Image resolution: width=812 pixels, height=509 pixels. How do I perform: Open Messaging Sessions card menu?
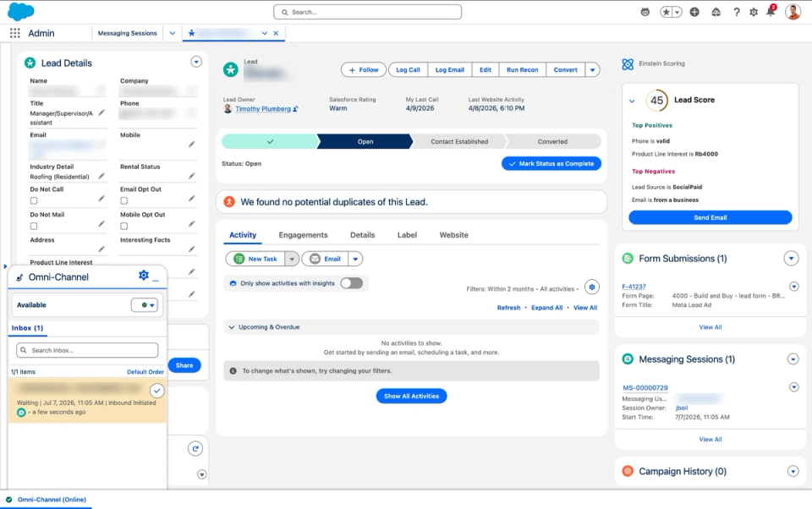(x=793, y=358)
